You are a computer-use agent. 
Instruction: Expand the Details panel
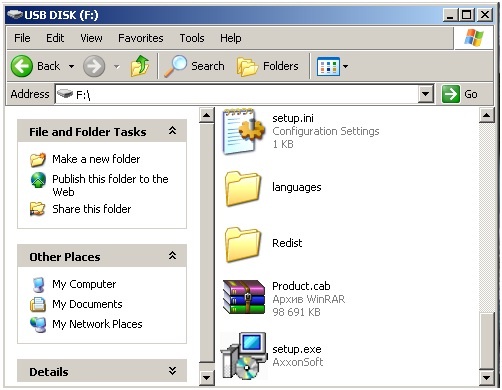172,371
